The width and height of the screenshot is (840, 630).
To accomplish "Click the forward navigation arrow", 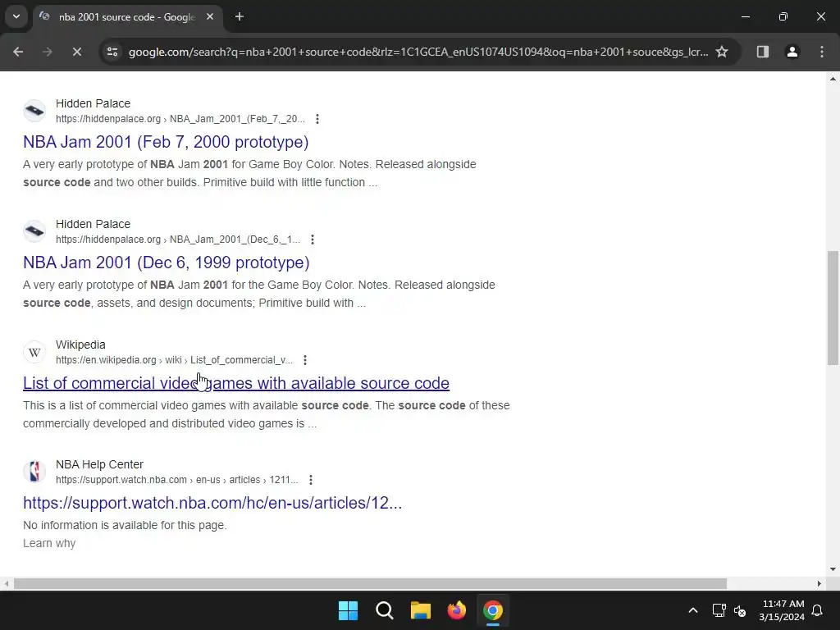I will pos(47,52).
